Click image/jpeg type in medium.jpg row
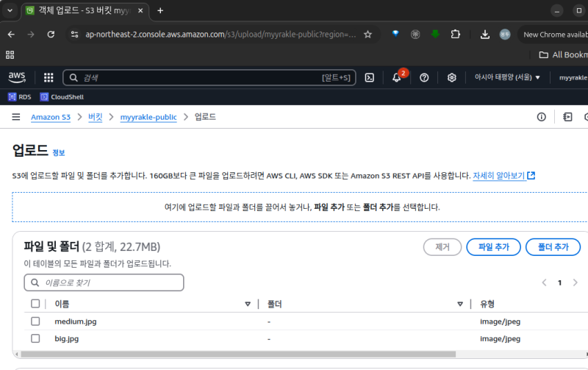588x370 pixels. tap(500, 321)
